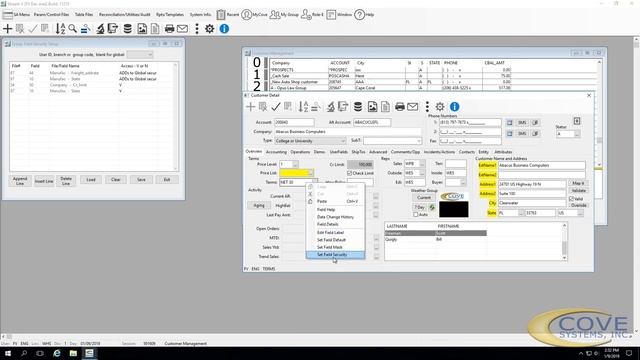Click the black weather image thumbnail
This screenshot has width=640, height=360.
[454, 209]
